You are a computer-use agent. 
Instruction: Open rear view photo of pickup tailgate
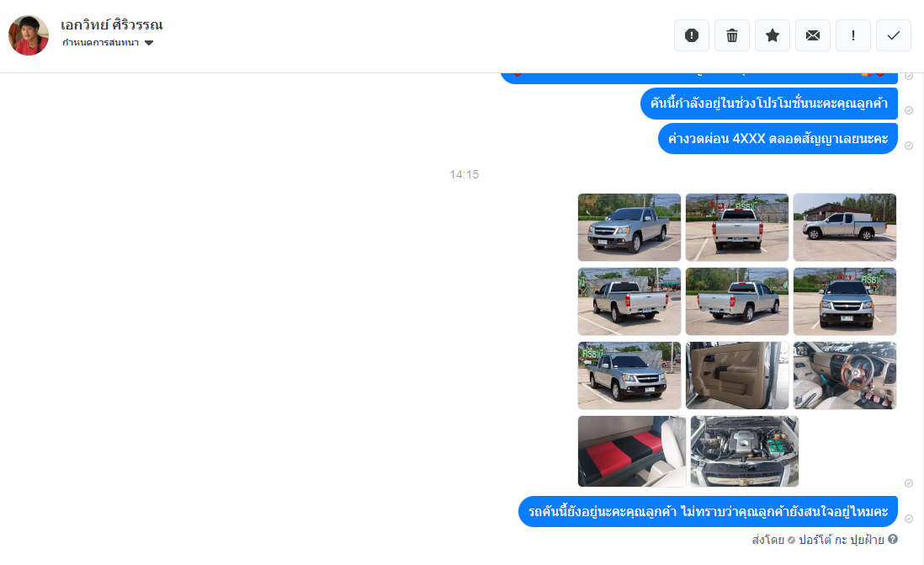737,227
